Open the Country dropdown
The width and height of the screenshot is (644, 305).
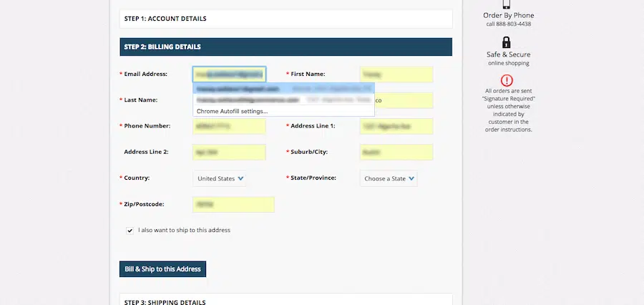(220, 178)
